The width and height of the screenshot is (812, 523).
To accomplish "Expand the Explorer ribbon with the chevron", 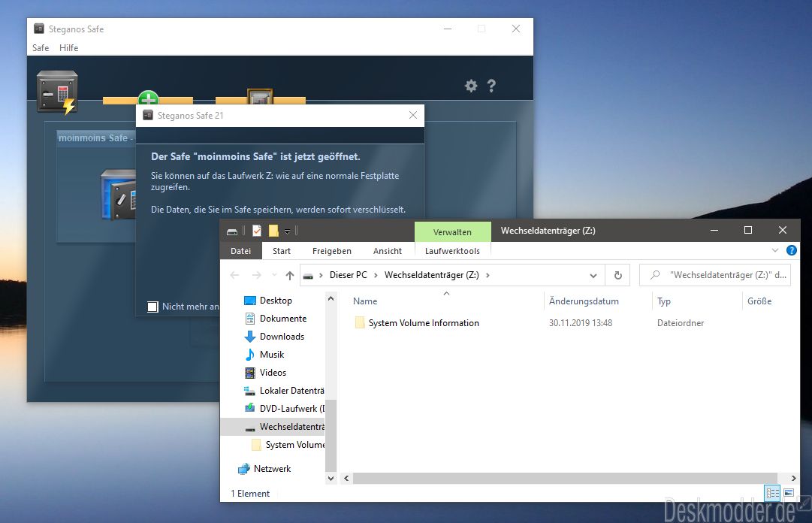I will click(774, 251).
